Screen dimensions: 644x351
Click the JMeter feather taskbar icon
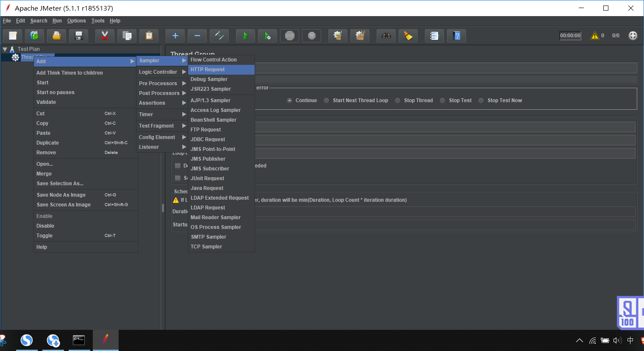pyautogui.click(x=105, y=340)
